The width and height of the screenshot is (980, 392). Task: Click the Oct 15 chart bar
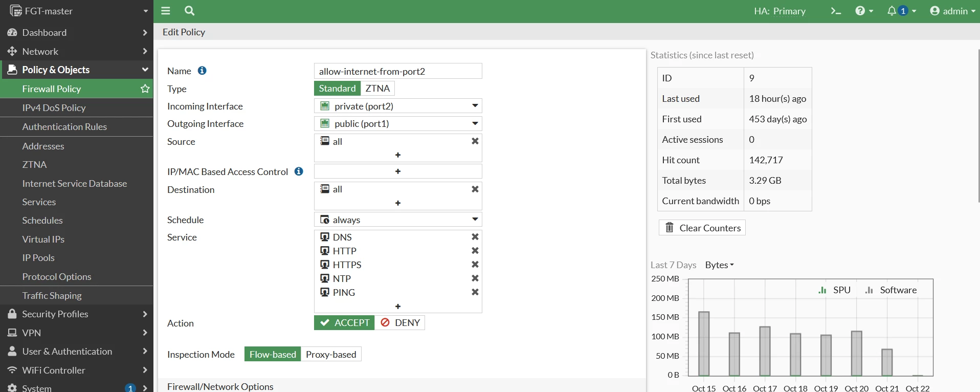point(704,344)
